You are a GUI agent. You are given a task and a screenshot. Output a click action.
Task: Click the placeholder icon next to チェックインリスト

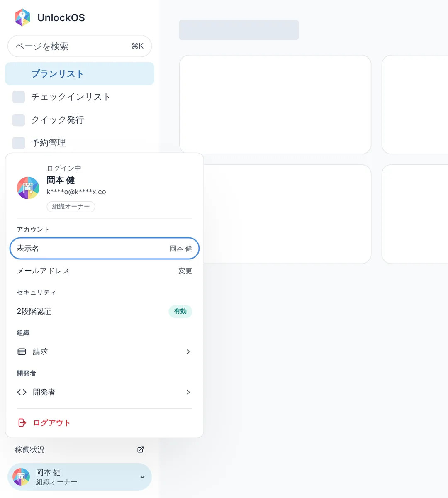tap(19, 97)
